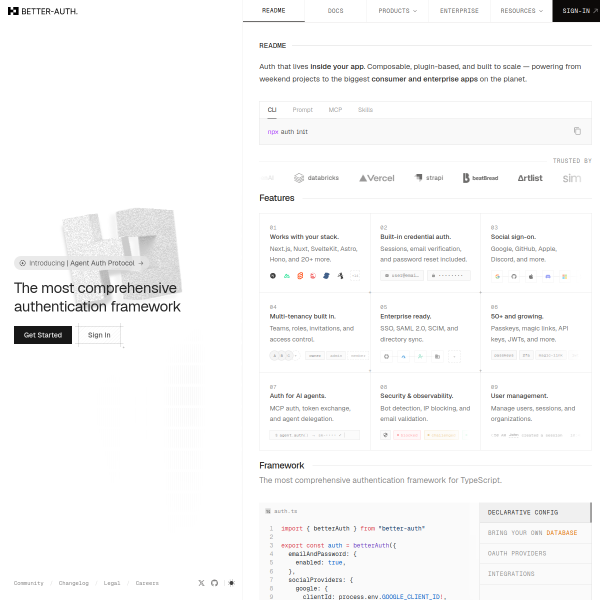Select the Skills tab

365,110
